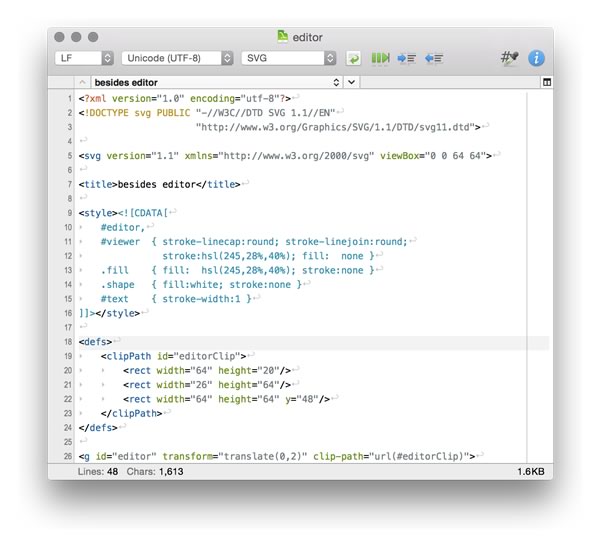Toggle invisible characters with green bars icon
The height and width of the screenshot is (547, 600).
point(380,59)
